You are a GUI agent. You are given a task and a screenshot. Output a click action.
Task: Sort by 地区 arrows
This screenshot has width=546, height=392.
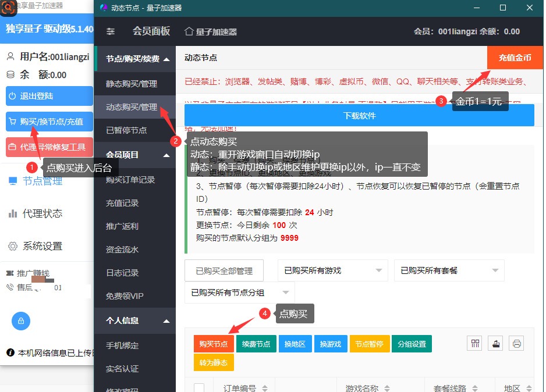pos(529,389)
